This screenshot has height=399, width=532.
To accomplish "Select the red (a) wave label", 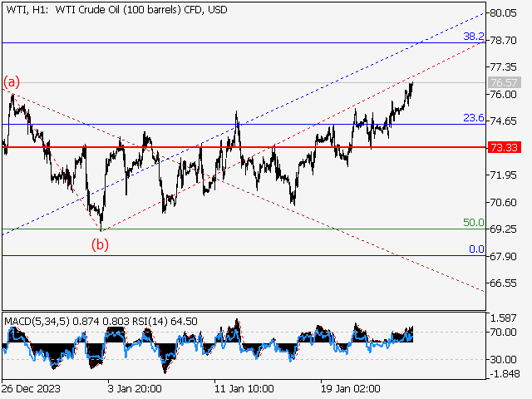I will tap(12, 81).
